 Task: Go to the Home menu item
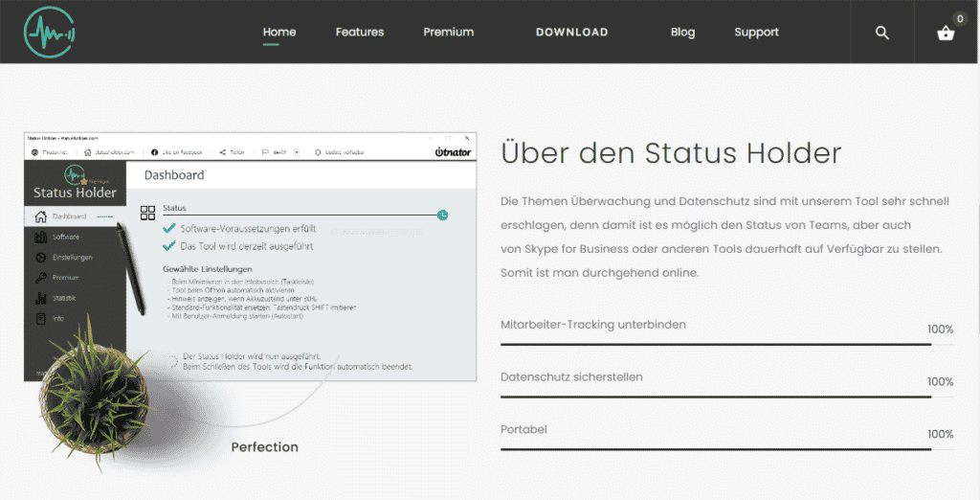tap(279, 32)
